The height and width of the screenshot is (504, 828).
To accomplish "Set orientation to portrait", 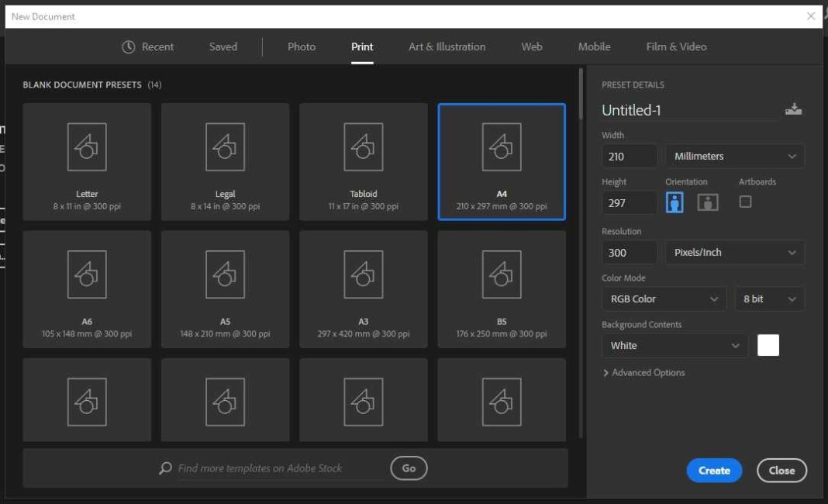I will click(674, 202).
